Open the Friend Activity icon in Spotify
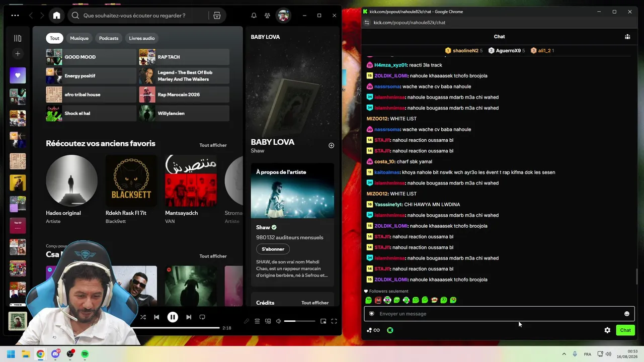Screen dimensions: 644x362 point(267,16)
